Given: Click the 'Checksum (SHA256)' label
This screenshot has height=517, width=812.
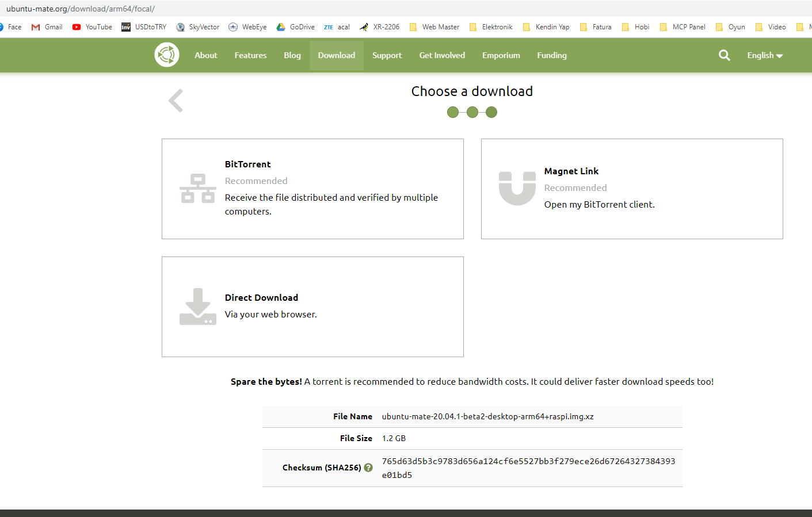Looking at the screenshot, I should 322,468.
